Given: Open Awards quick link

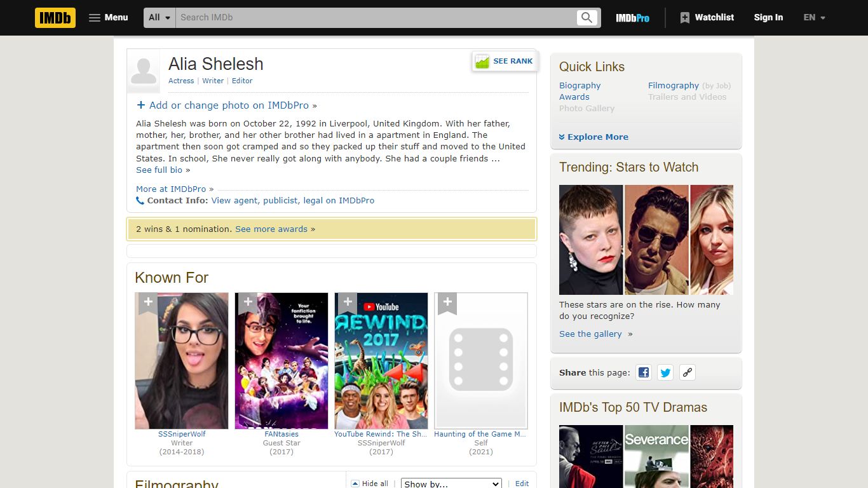Looking at the screenshot, I should click(574, 97).
